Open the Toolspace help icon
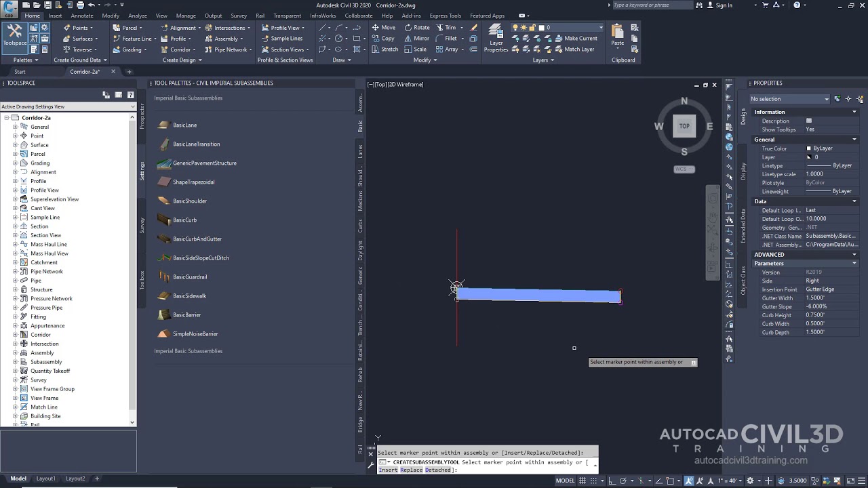This screenshot has width=868, height=488. coord(131,95)
